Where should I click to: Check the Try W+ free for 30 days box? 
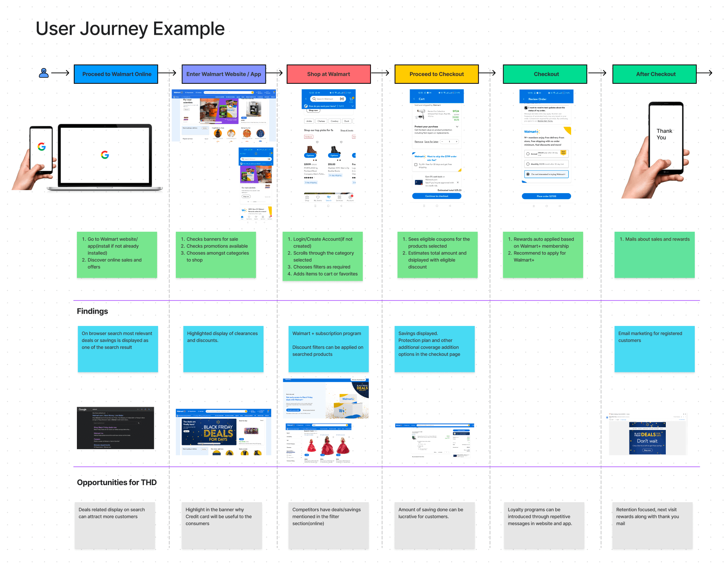[x=416, y=165]
